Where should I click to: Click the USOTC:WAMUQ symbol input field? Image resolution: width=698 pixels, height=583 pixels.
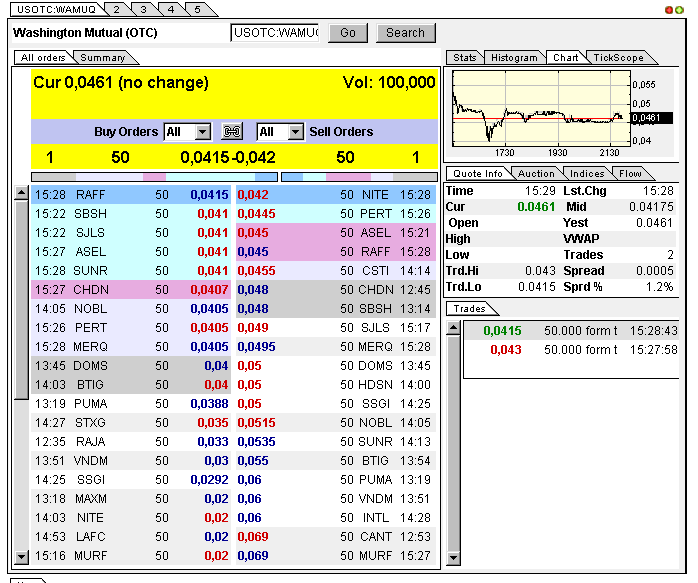point(275,33)
